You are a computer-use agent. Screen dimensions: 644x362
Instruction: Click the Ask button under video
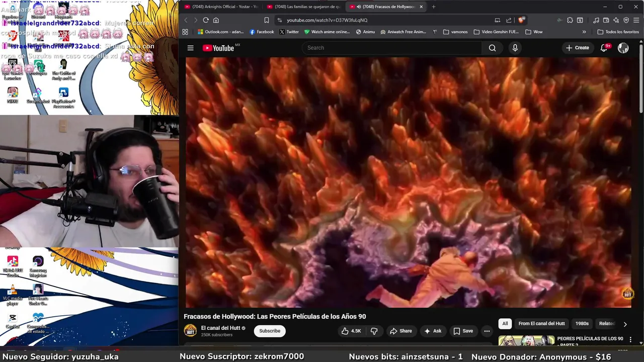point(433,331)
